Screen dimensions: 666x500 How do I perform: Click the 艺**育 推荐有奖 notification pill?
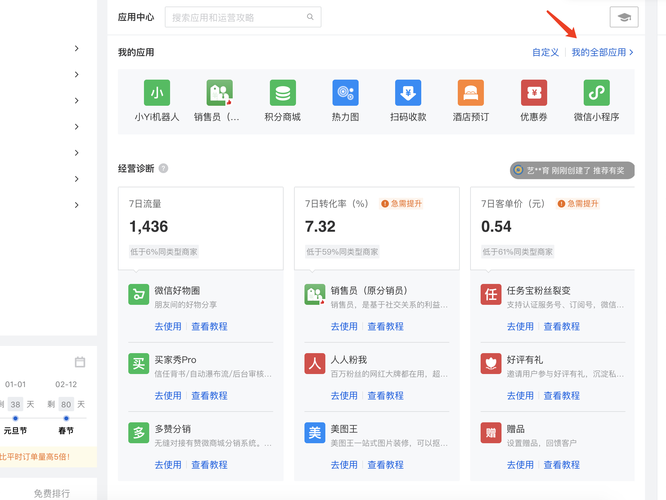coord(572,170)
